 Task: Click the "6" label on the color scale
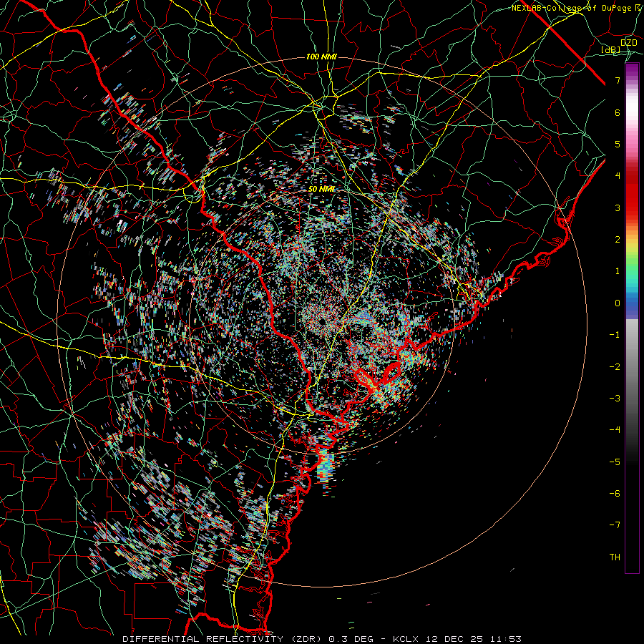(x=618, y=112)
